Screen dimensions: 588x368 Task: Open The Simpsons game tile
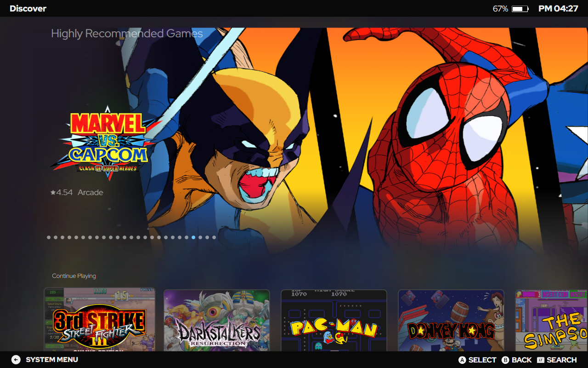(552, 321)
